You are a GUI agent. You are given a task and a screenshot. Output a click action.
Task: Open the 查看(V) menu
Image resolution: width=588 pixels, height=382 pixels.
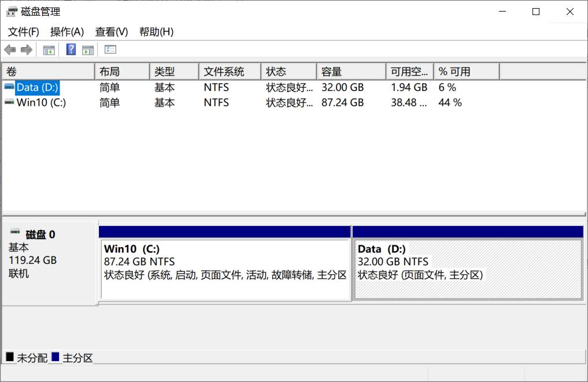point(112,32)
